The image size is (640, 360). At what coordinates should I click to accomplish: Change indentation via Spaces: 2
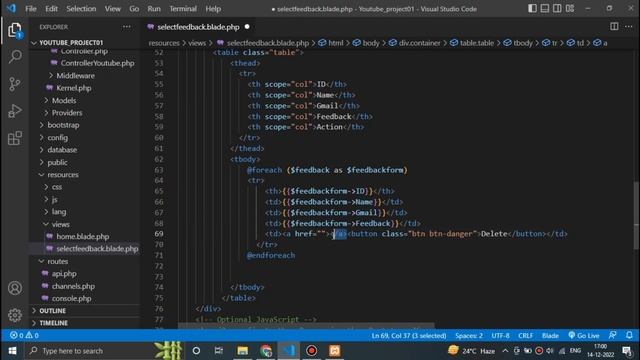469,336
